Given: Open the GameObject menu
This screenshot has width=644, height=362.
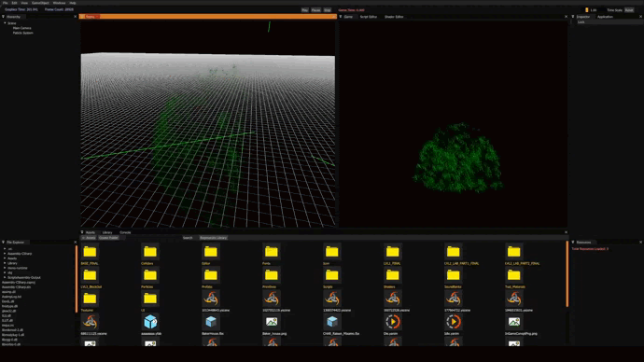Looking at the screenshot, I should 40,3.
